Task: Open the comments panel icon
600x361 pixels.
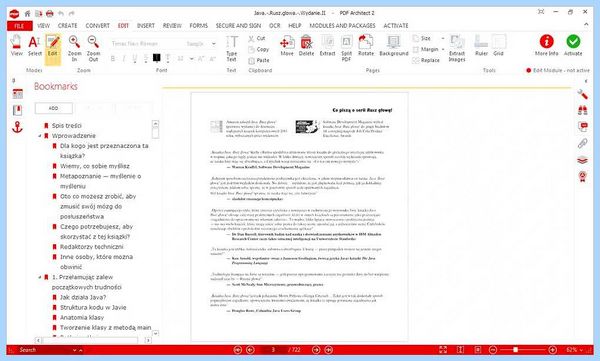Action: (582, 127)
